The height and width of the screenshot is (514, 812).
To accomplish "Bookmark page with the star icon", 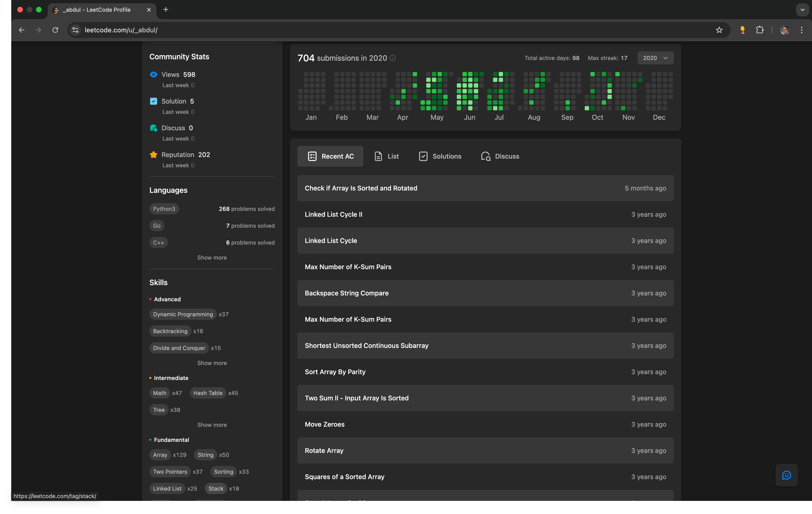I will (719, 30).
